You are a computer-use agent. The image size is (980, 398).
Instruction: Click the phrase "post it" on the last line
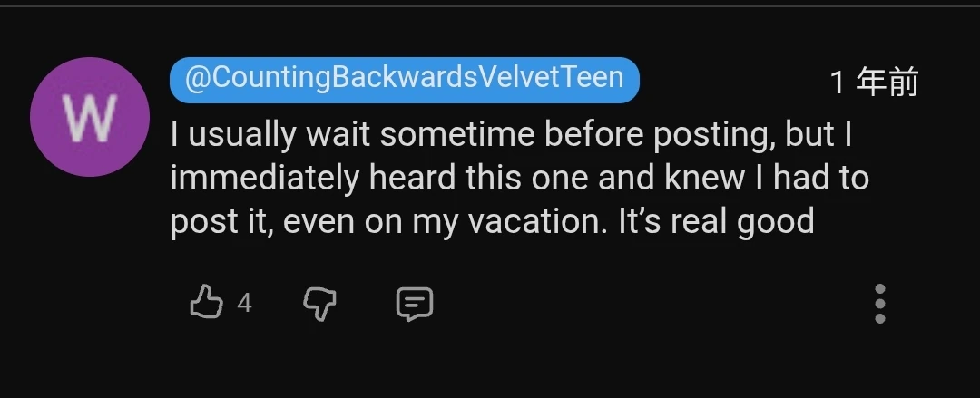coord(221,222)
